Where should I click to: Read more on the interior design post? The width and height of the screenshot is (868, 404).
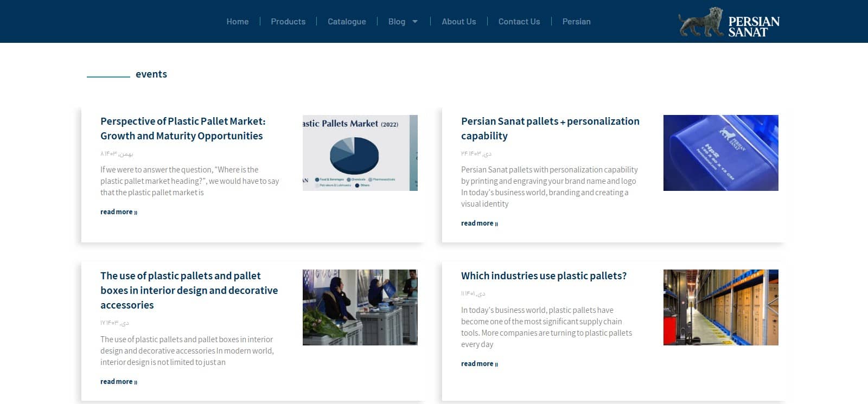pyautogui.click(x=118, y=382)
